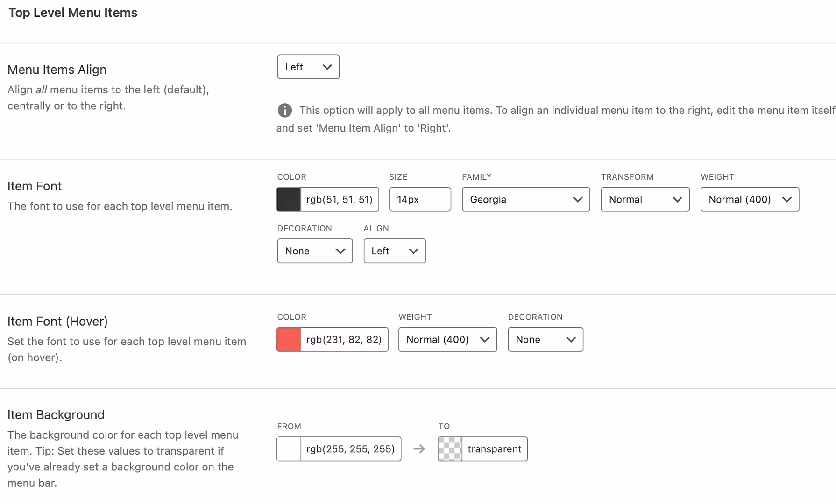Open the Item Font Family dropdown showing Georgia
836x504 pixels.
tap(525, 199)
